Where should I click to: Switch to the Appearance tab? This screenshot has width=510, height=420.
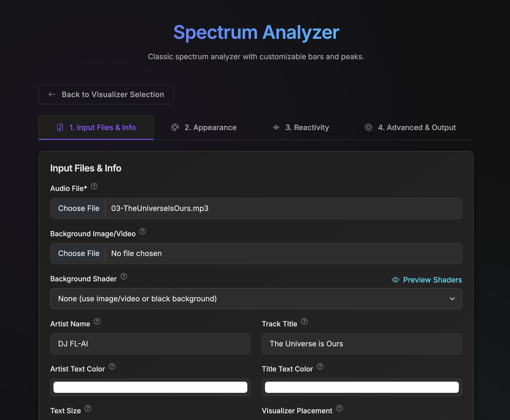(x=204, y=128)
